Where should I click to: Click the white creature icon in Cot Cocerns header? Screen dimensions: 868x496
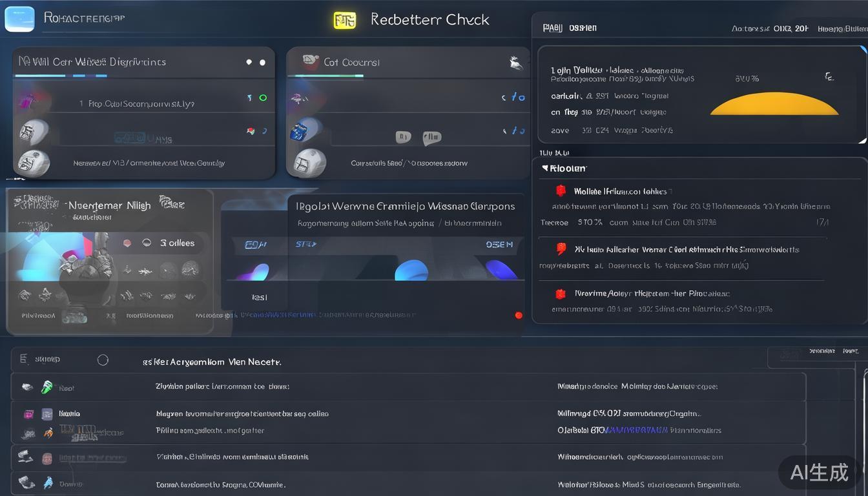[x=515, y=63]
